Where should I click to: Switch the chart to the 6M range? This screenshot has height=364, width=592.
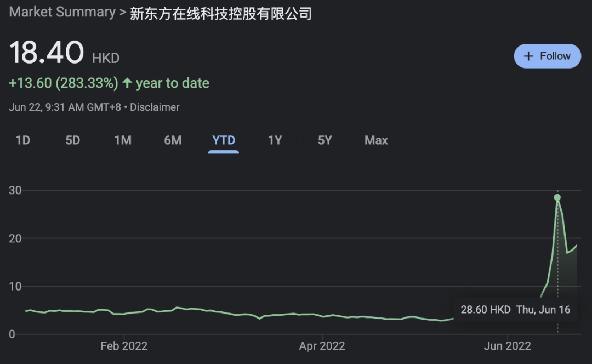pos(173,140)
